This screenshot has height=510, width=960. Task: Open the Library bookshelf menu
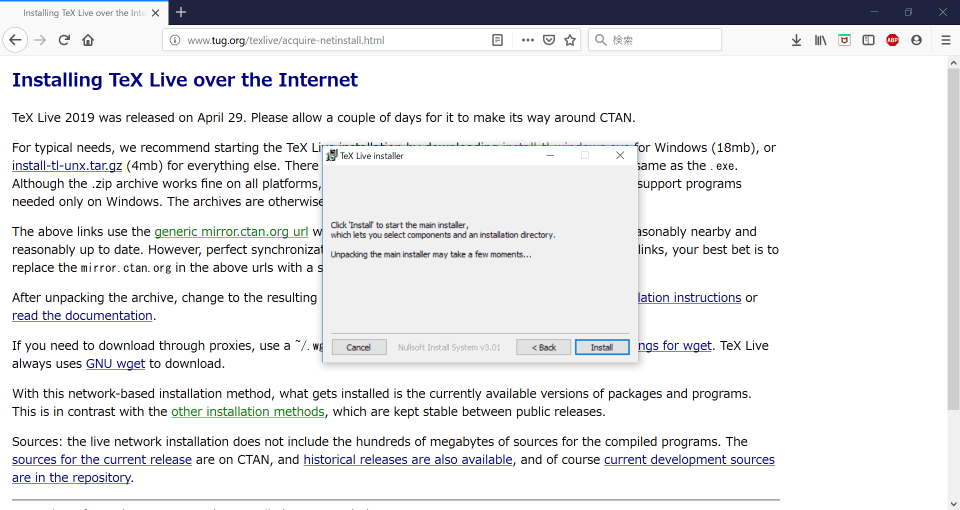pyautogui.click(x=820, y=40)
